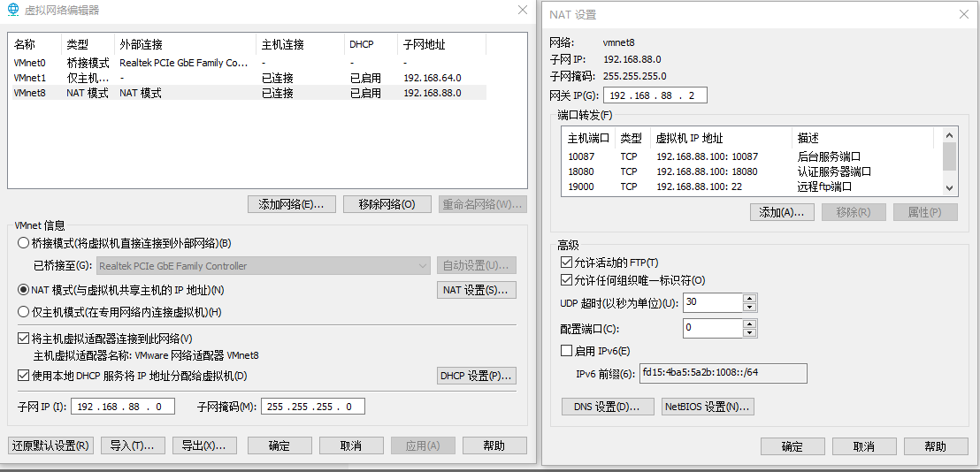Toggle 使用本地 DHCP 服务 checkbox
This screenshot has height=472, width=980.
23,376
